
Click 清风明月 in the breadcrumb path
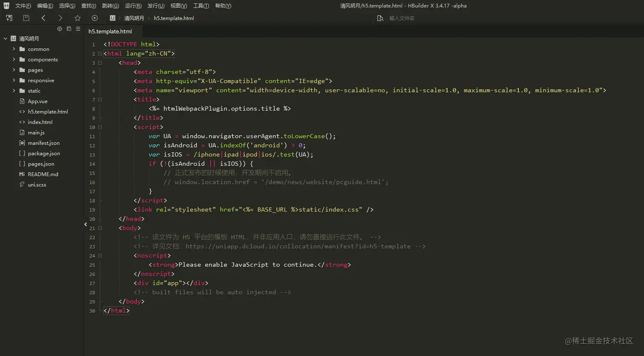click(134, 18)
